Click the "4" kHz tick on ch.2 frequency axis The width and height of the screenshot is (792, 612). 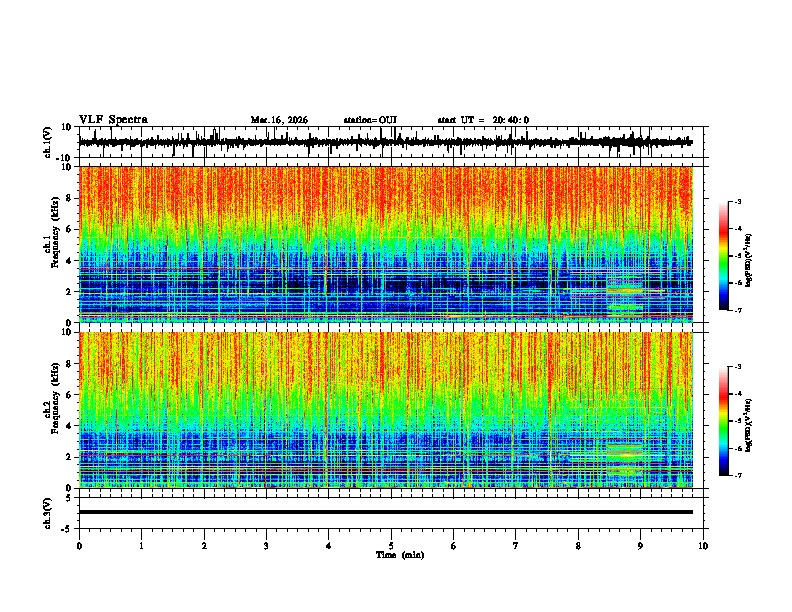click(69, 426)
